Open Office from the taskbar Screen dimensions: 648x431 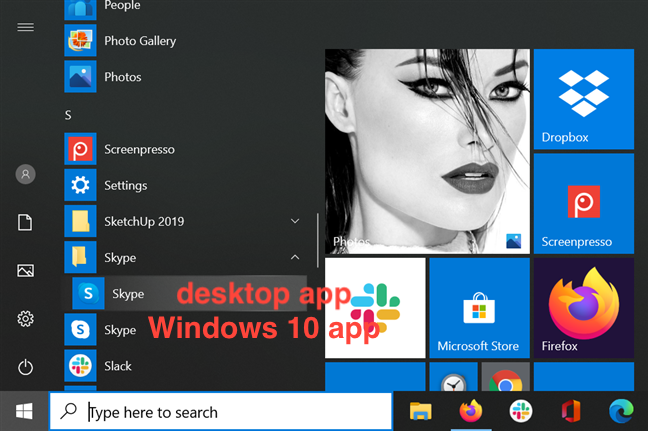(571, 412)
